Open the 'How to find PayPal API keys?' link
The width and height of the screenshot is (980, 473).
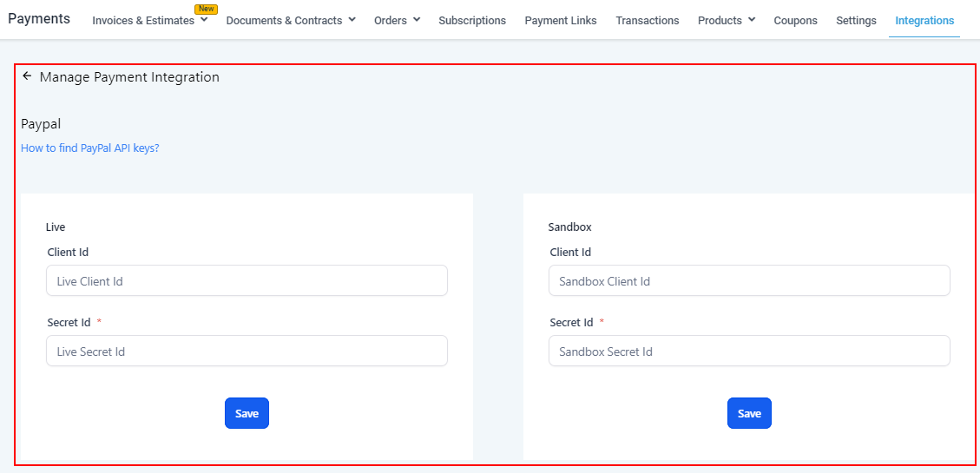[x=90, y=148]
